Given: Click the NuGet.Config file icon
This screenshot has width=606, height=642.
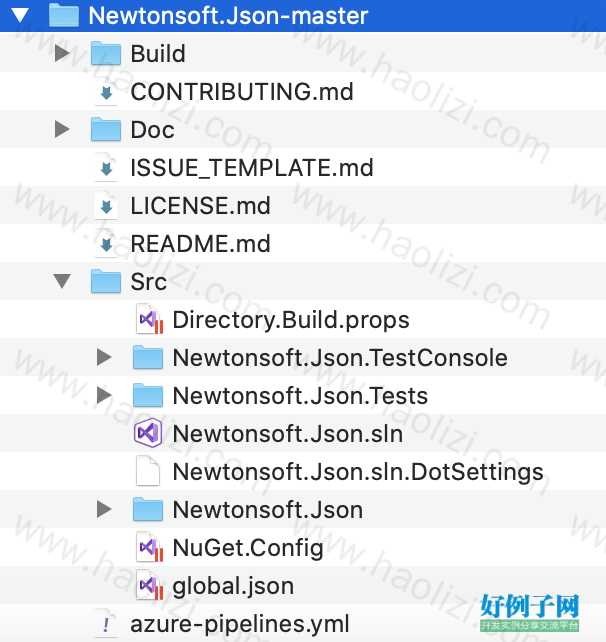Looking at the screenshot, I should (149, 547).
